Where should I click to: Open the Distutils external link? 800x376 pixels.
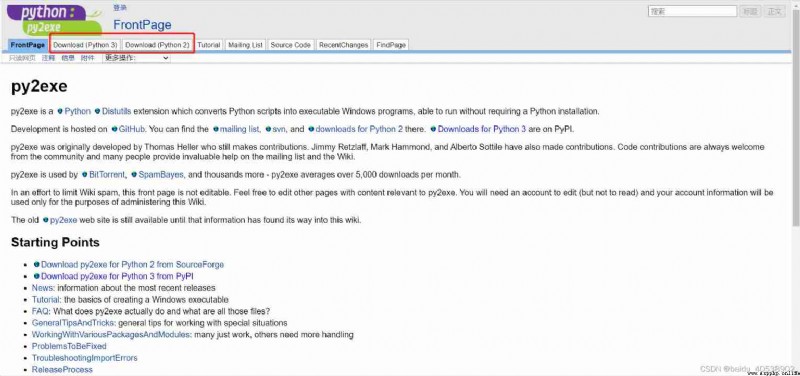116,111
